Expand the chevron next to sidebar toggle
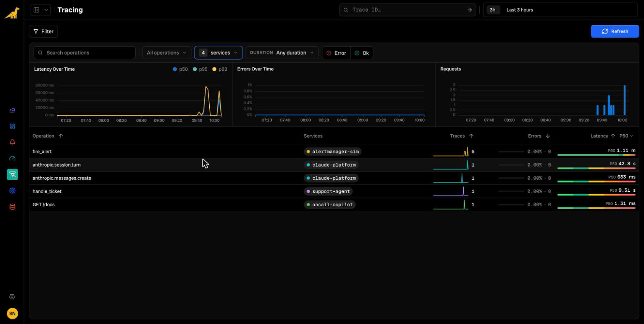 pyautogui.click(x=46, y=10)
